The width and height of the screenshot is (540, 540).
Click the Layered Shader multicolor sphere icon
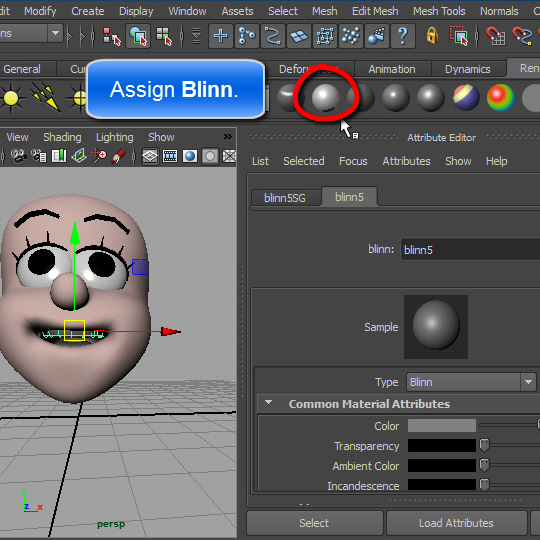[466, 97]
